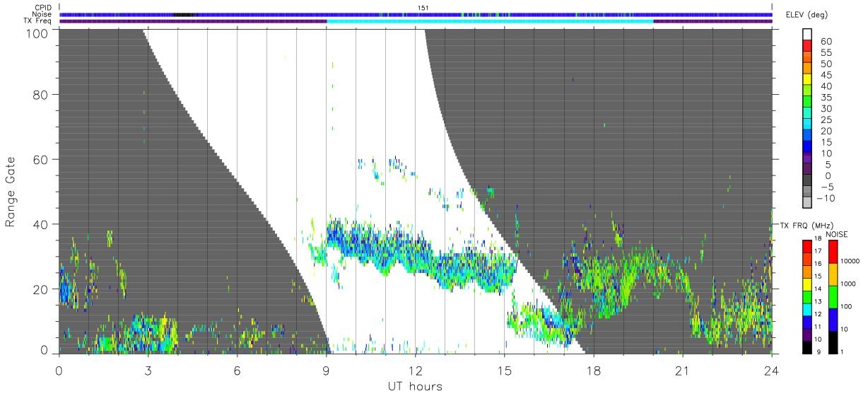
Task: Click the cyan swatch in the TX FRQ colorbar
Action: coord(808,310)
